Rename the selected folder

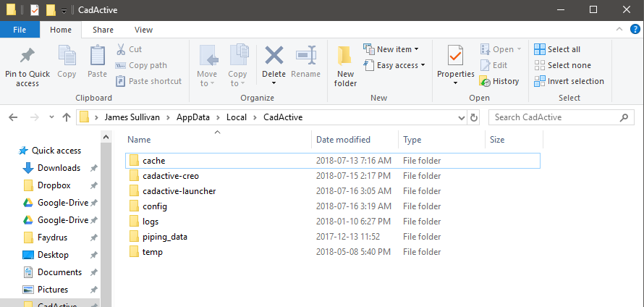pyautogui.click(x=305, y=62)
